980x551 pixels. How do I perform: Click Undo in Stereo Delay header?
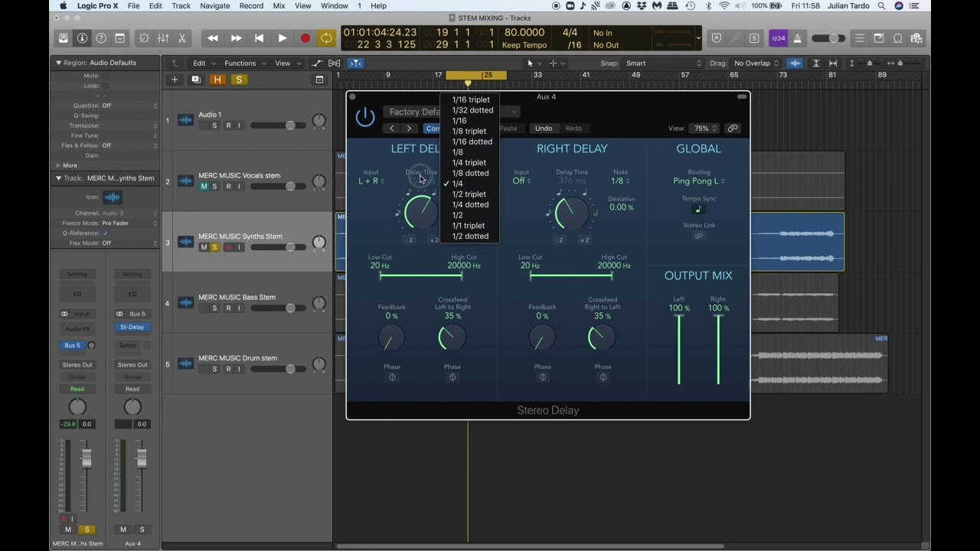(x=544, y=129)
